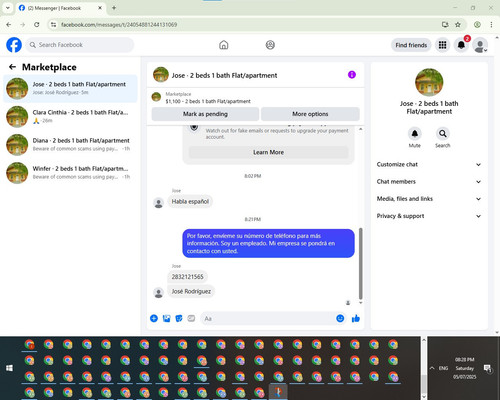This screenshot has width=500, height=400.
Task: Open the GIF picker in composer
Action: coord(191,318)
